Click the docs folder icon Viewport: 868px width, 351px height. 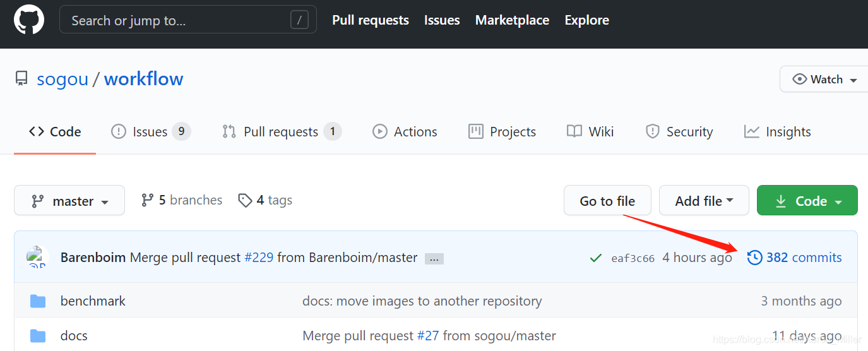pyautogui.click(x=38, y=335)
